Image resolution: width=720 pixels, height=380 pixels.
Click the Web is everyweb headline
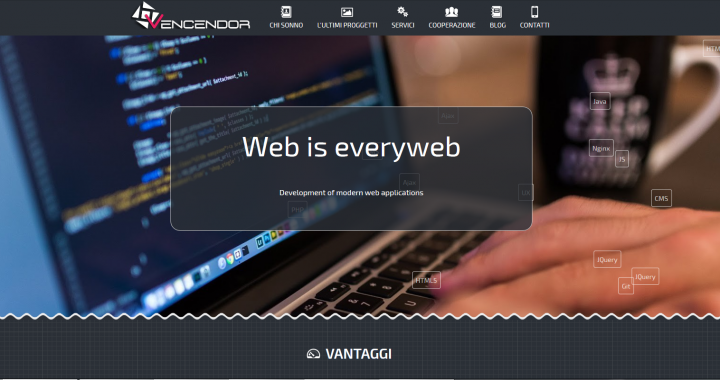click(x=351, y=147)
